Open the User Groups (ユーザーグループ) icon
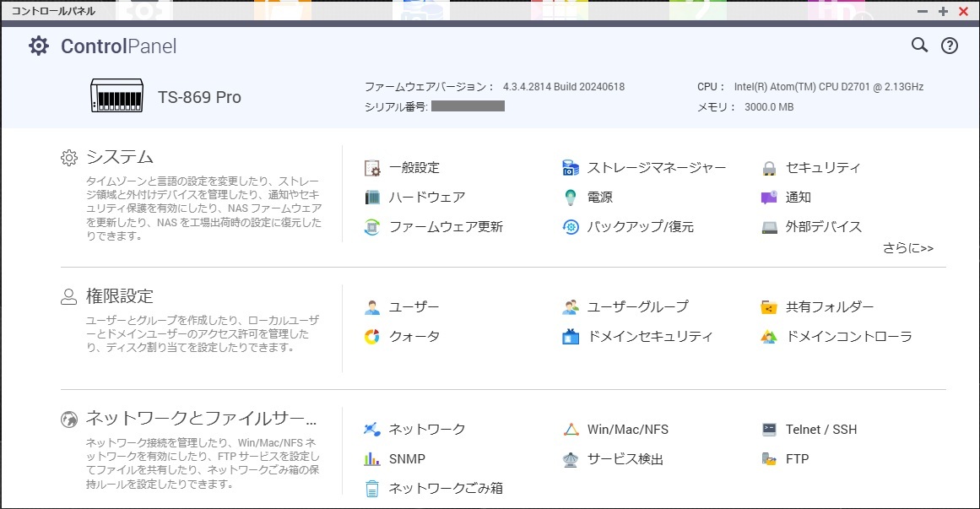Viewport: 980px width, 509px height. point(571,307)
